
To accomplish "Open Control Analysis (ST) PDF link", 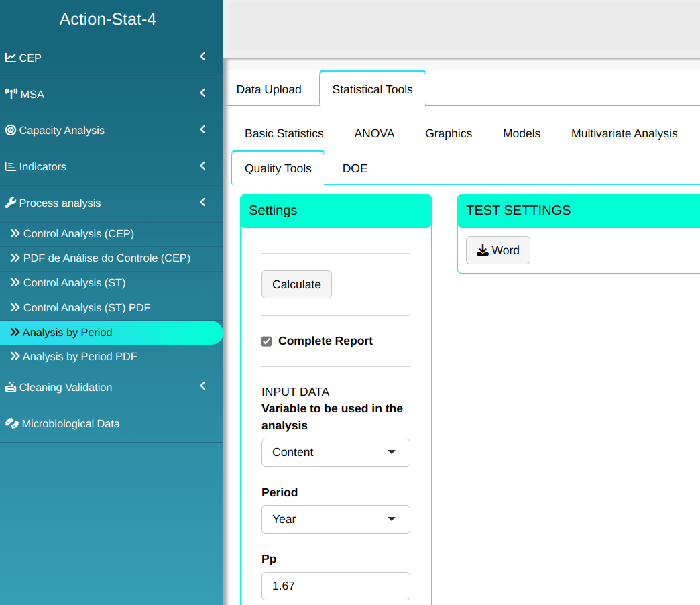I will coord(86,308).
